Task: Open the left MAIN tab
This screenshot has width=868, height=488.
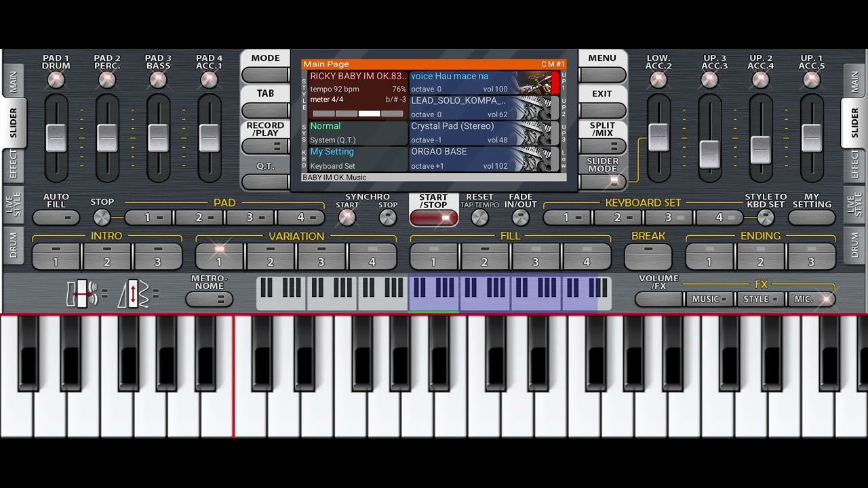Action: [x=14, y=81]
